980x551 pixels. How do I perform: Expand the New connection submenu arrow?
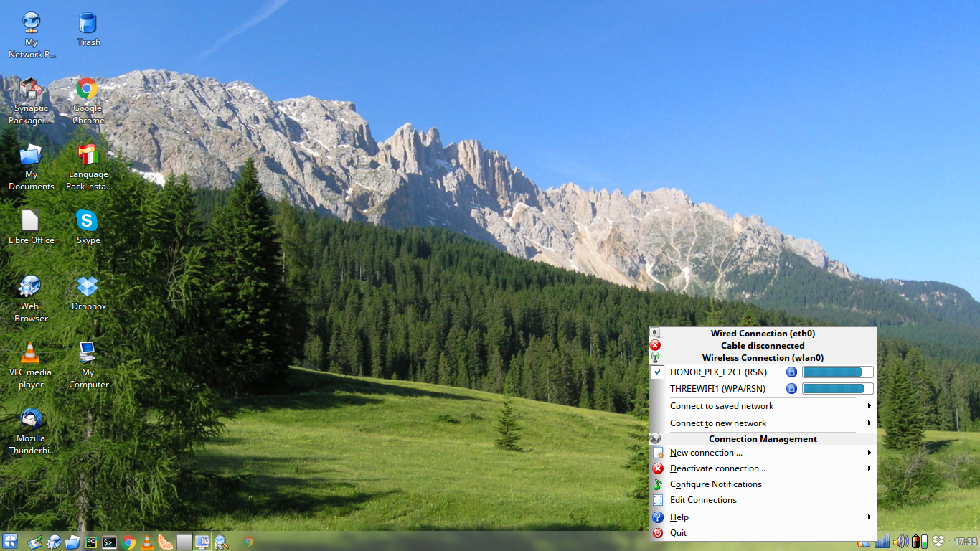pos(869,453)
